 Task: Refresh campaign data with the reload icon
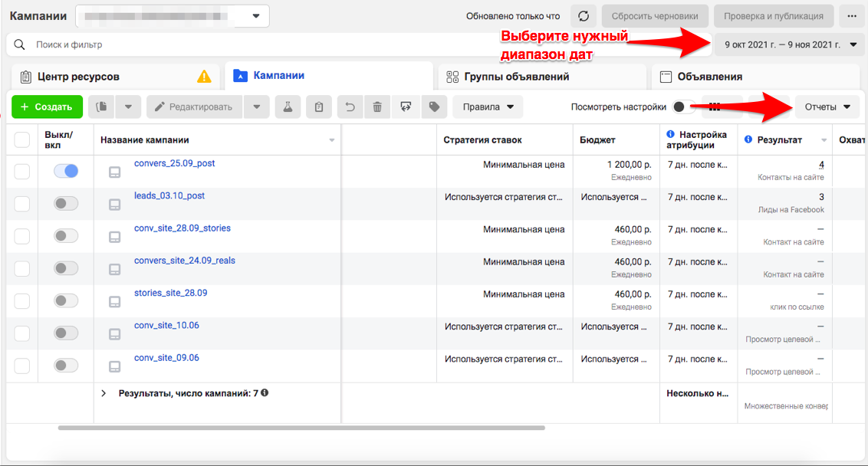(x=584, y=16)
